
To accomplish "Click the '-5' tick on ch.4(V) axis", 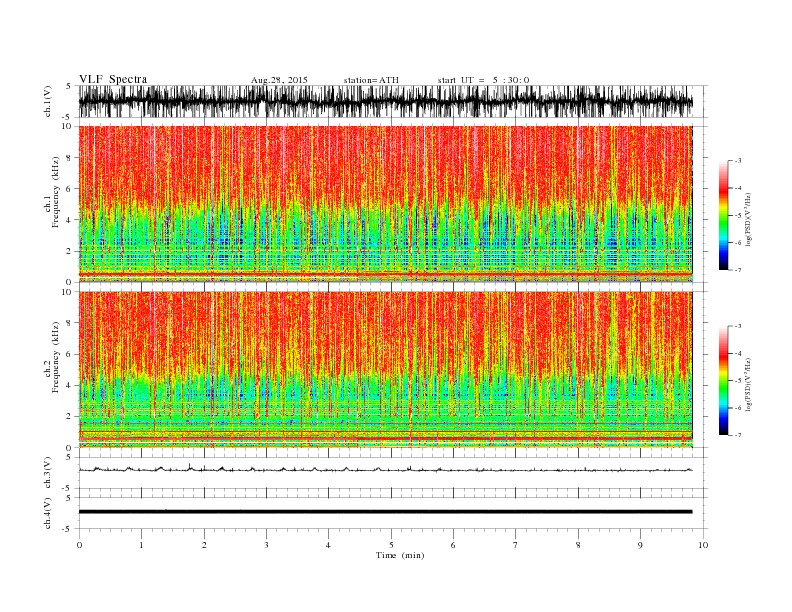I will coord(68,529).
